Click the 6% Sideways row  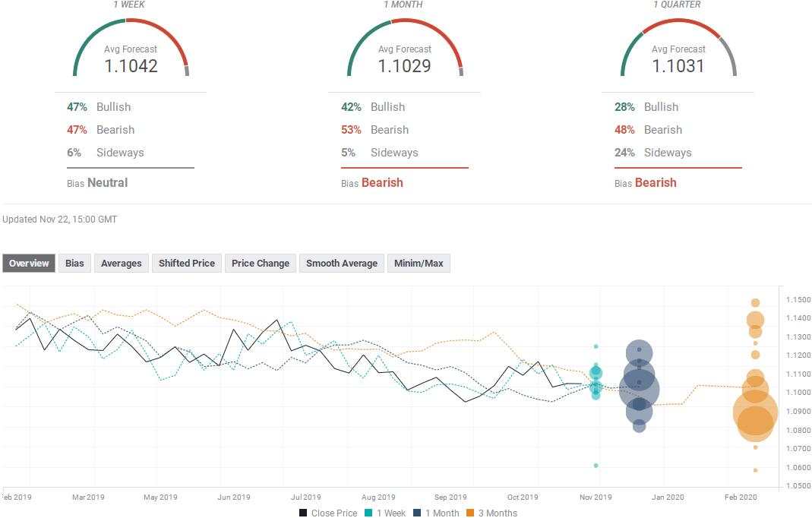(x=106, y=153)
